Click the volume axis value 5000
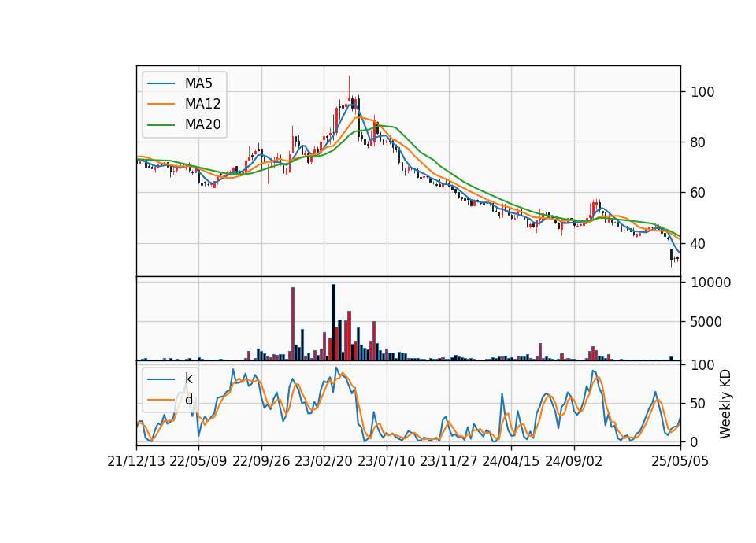Image resolution: width=756 pixels, height=543 pixels. click(x=706, y=322)
